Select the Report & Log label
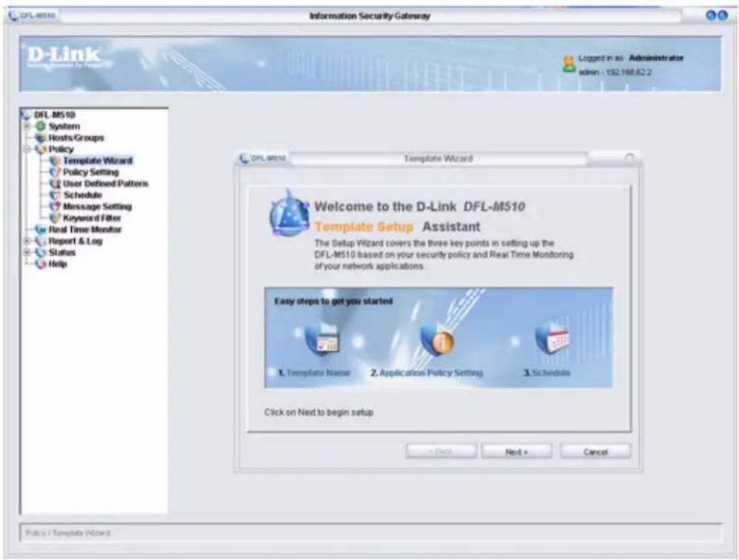This screenshot has height=560, width=739. pyautogui.click(x=76, y=241)
